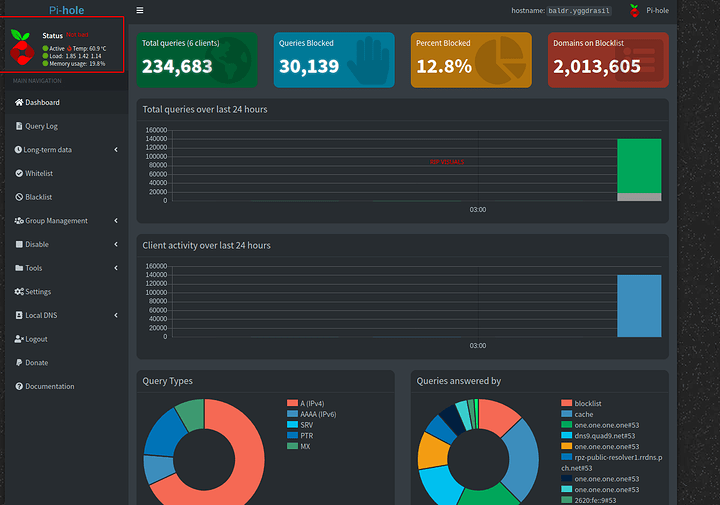Viewport: 720px width, 505px height.
Task: Expand the Disable submenu
Action: 36,244
